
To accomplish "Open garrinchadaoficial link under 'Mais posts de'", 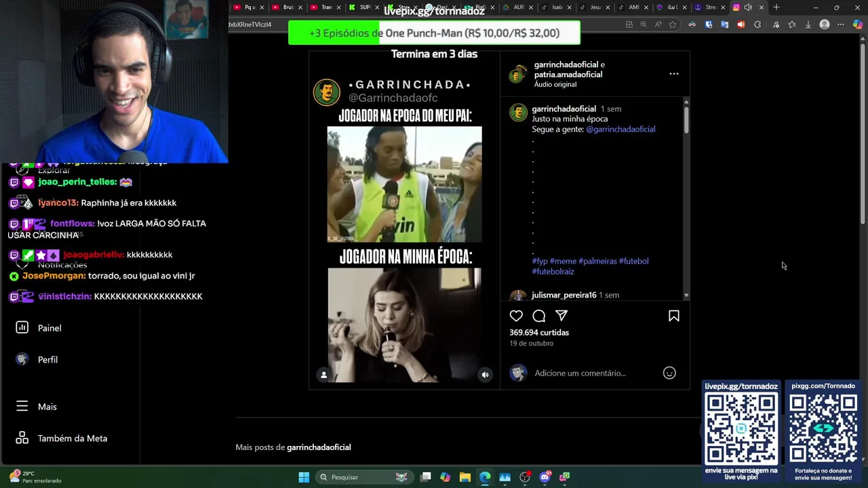I will 319,447.
